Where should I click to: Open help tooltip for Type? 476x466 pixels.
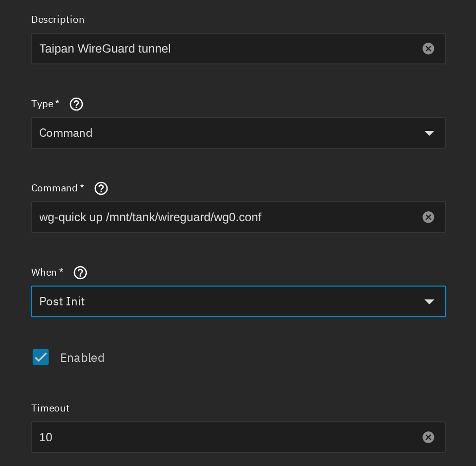click(76, 104)
